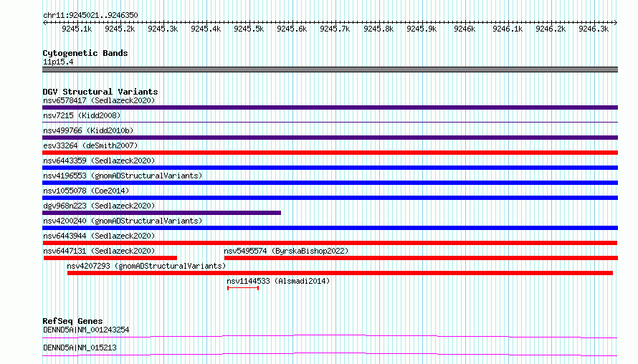This screenshot has height=364, width=638.
Task: Select nsv4196553 (gnomADStructuralVariants) label
Action: [x=123, y=176]
